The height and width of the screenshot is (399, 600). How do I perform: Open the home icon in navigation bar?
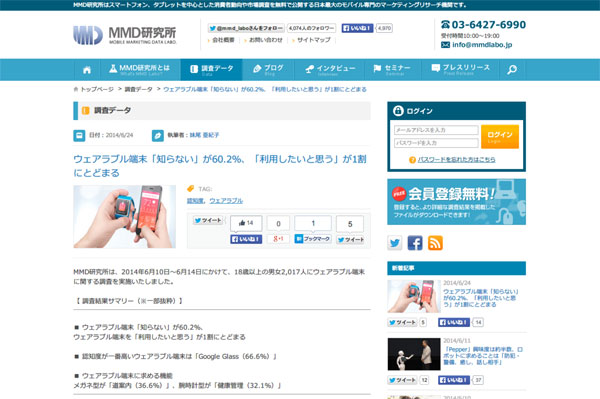pos(87,70)
